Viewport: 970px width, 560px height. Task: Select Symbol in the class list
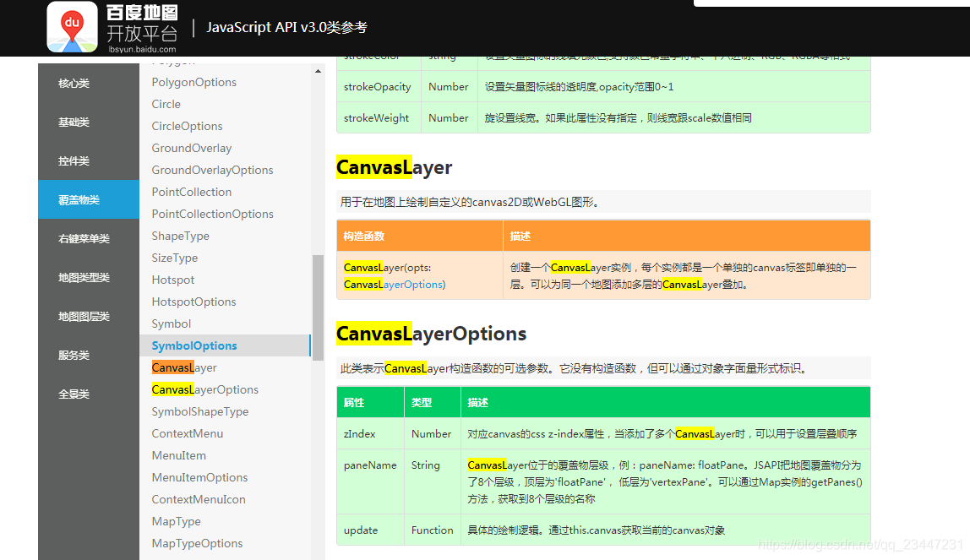point(172,323)
